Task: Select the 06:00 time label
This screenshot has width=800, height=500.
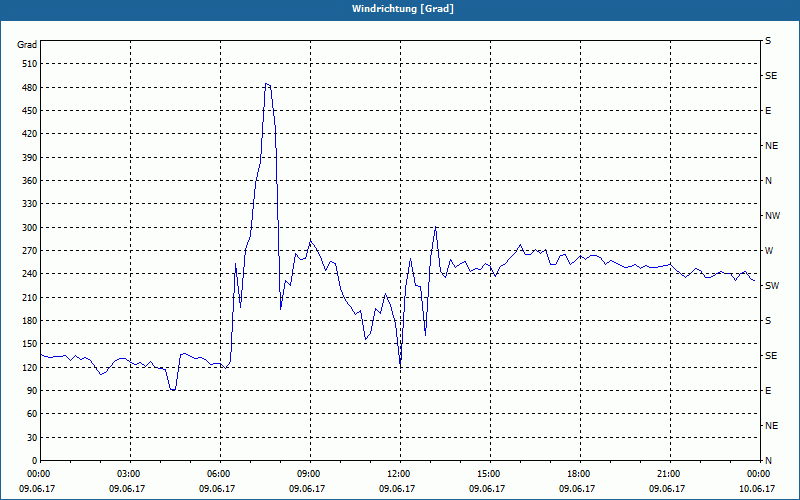Action: click(x=218, y=474)
